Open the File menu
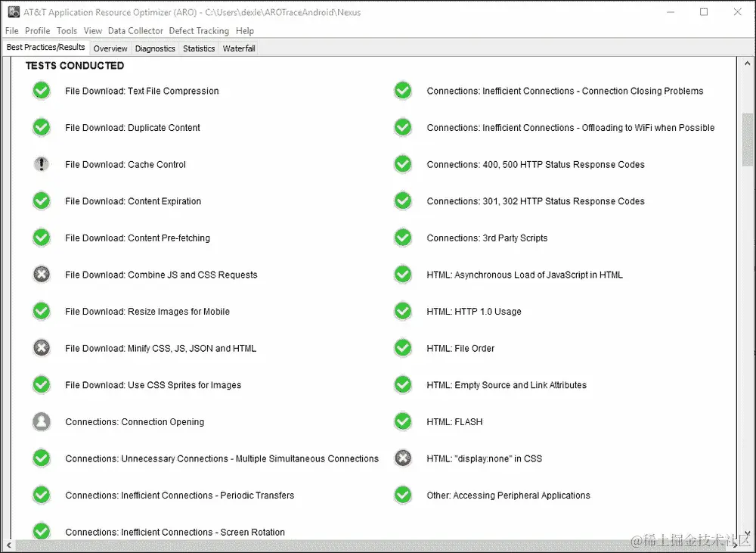Viewport: 756px width, 553px height. click(x=11, y=30)
